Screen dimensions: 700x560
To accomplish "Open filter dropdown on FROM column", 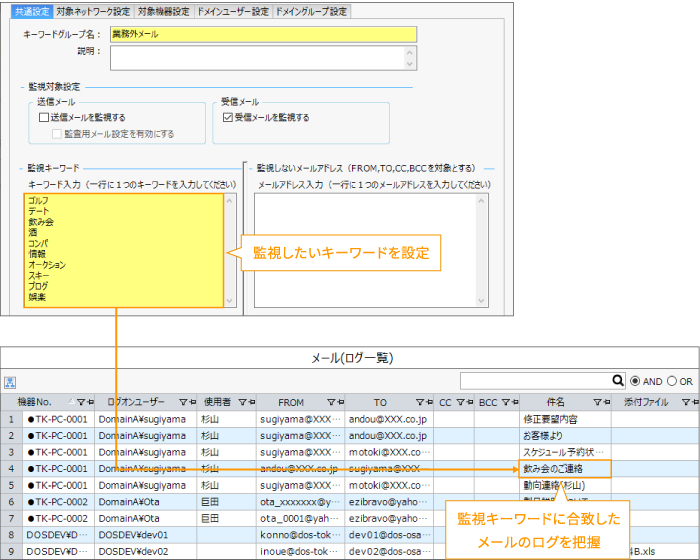I will coord(331,402).
